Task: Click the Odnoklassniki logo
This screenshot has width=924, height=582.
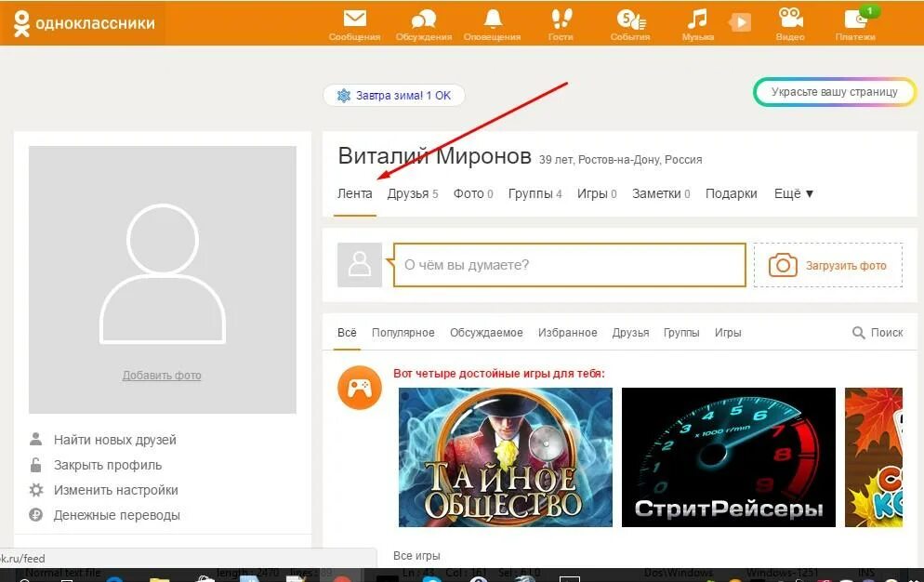Action: coord(85,23)
